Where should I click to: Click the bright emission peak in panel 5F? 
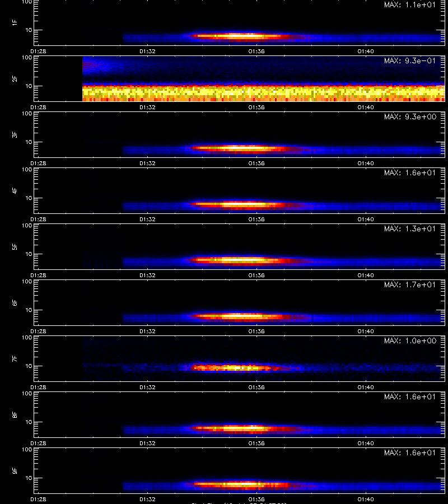point(240,260)
